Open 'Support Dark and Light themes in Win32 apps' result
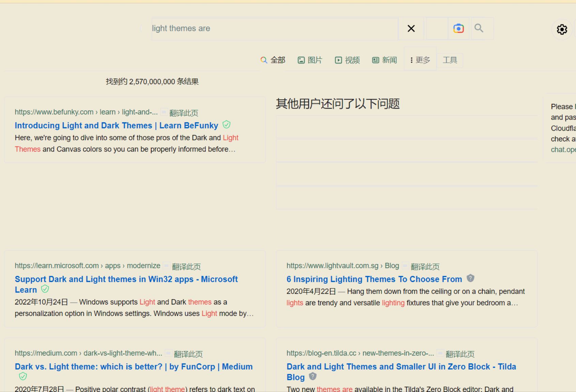The width and height of the screenshot is (576, 392). pos(126,284)
